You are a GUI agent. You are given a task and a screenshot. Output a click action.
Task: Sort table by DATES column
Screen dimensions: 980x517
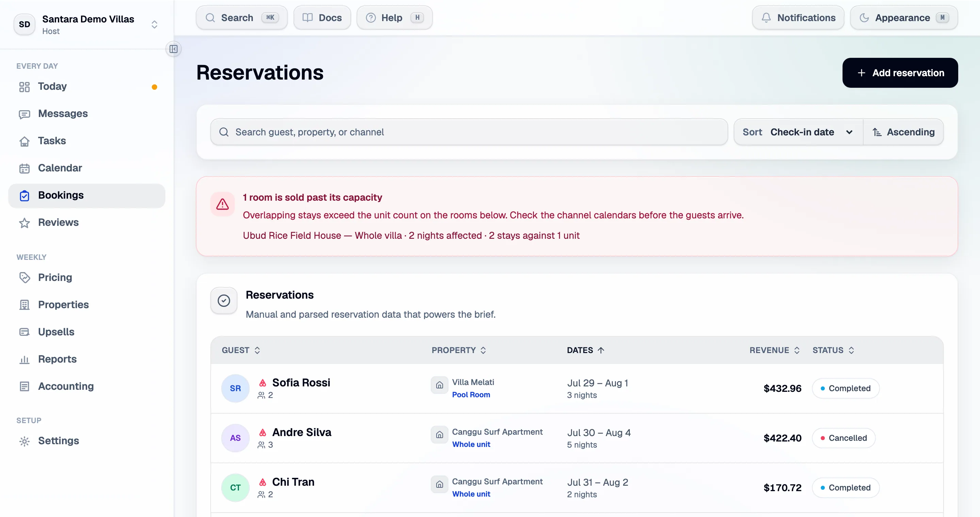(x=586, y=350)
